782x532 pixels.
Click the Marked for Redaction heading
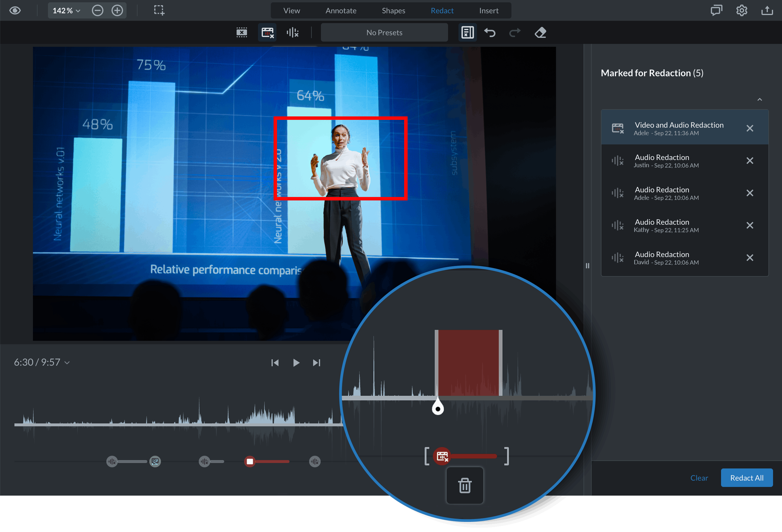tap(652, 73)
